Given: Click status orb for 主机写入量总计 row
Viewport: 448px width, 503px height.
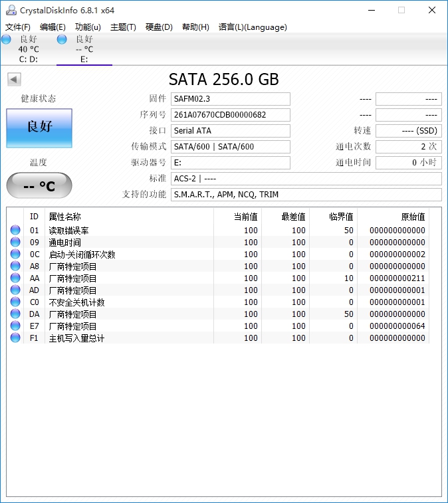Looking at the screenshot, I should (x=15, y=338).
